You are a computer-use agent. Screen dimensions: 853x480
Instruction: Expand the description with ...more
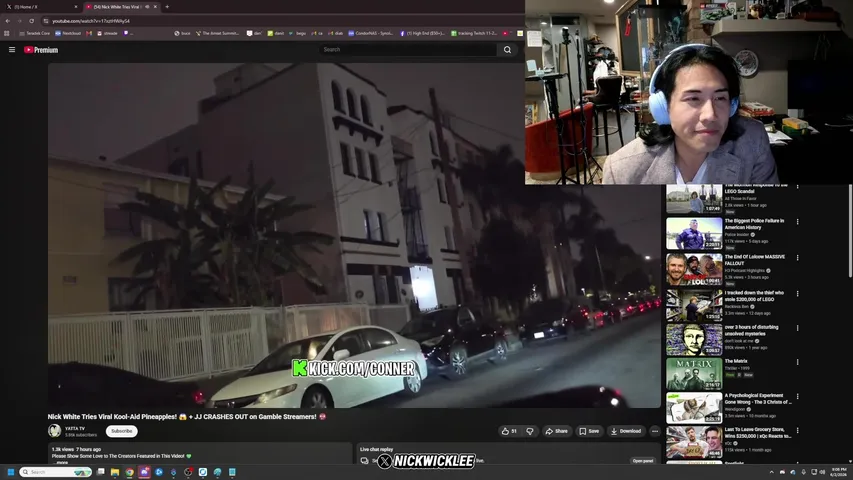(61, 463)
